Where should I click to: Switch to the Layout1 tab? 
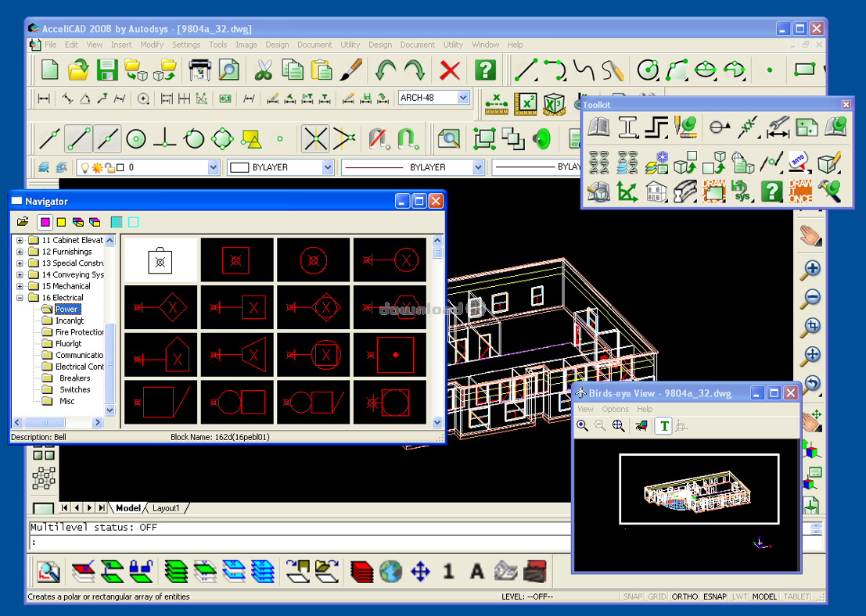(166, 508)
